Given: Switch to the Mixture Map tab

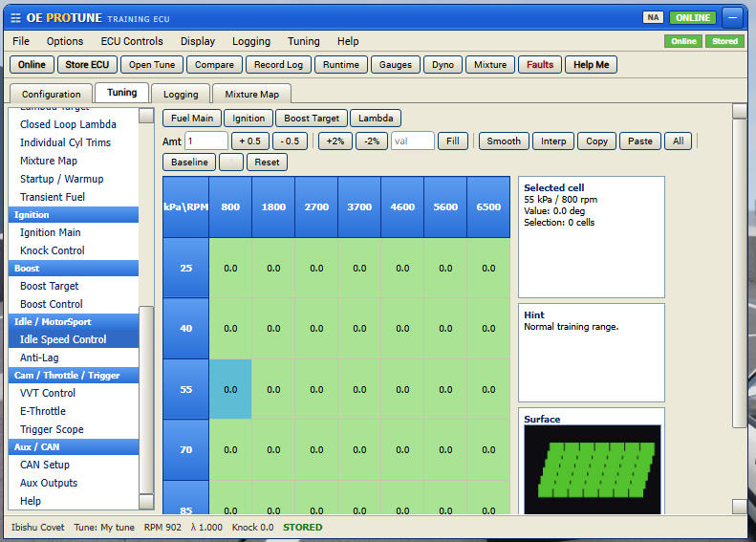Looking at the screenshot, I should click(x=251, y=94).
